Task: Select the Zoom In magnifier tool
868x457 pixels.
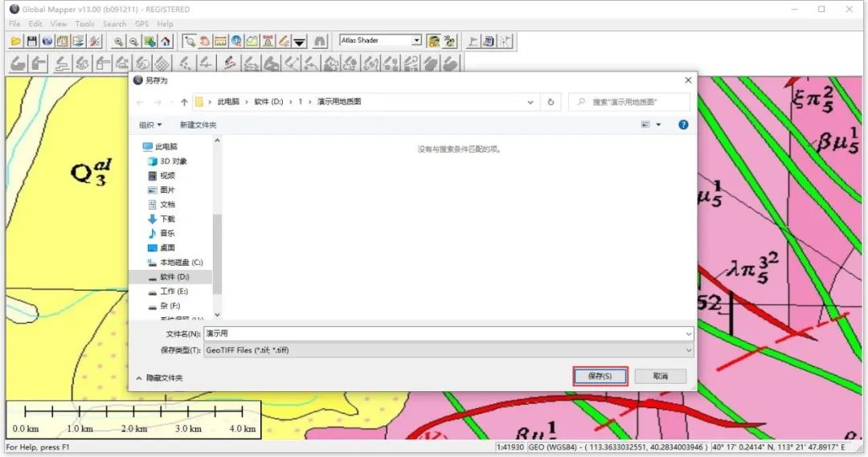Action: (118, 41)
